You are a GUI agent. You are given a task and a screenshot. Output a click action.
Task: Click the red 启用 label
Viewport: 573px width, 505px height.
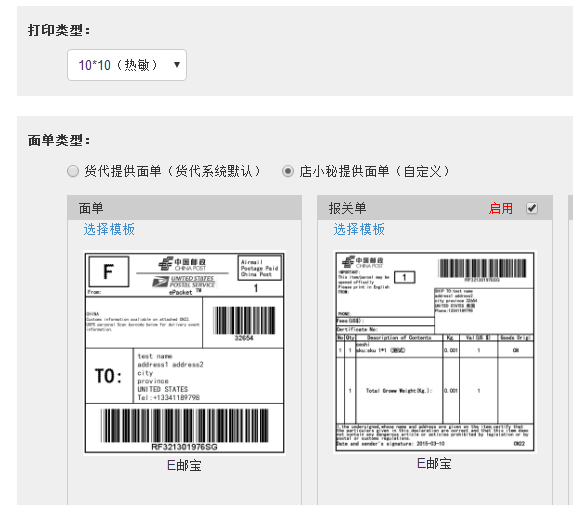pos(501,208)
